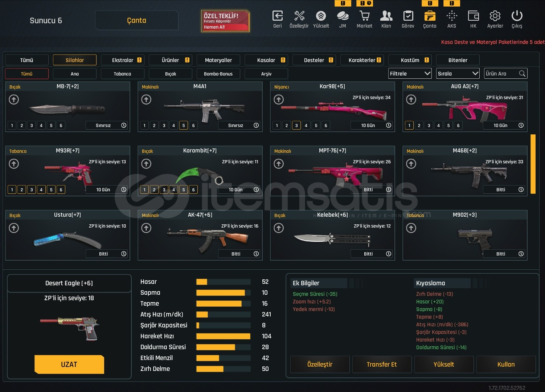
Task: Click upgrade arrow on Karambit card
Action: (146, 164)
